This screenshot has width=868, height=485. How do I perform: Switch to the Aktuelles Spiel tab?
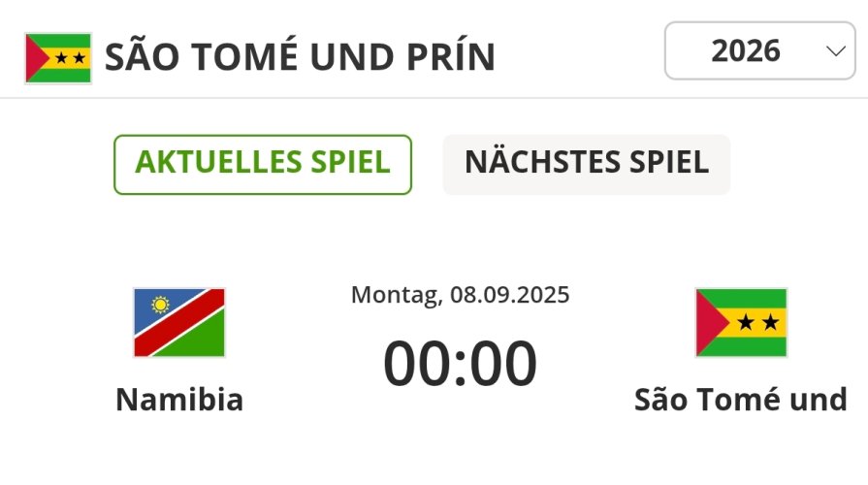263,165
